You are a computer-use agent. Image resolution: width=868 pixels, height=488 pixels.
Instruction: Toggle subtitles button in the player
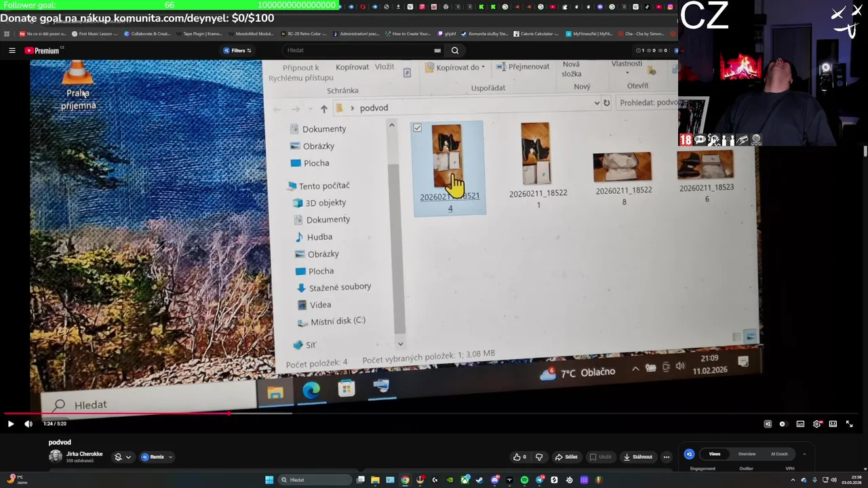800,424
